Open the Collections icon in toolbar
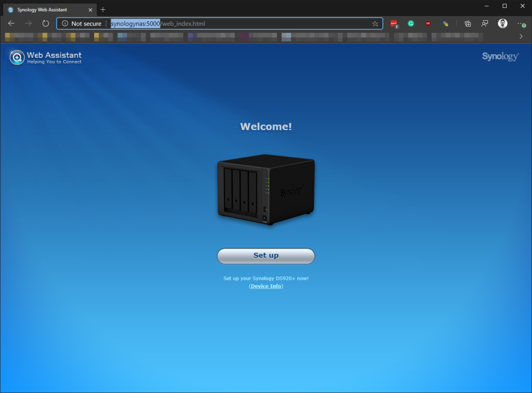This screenshot has width=532, height=393. [468, 23]
